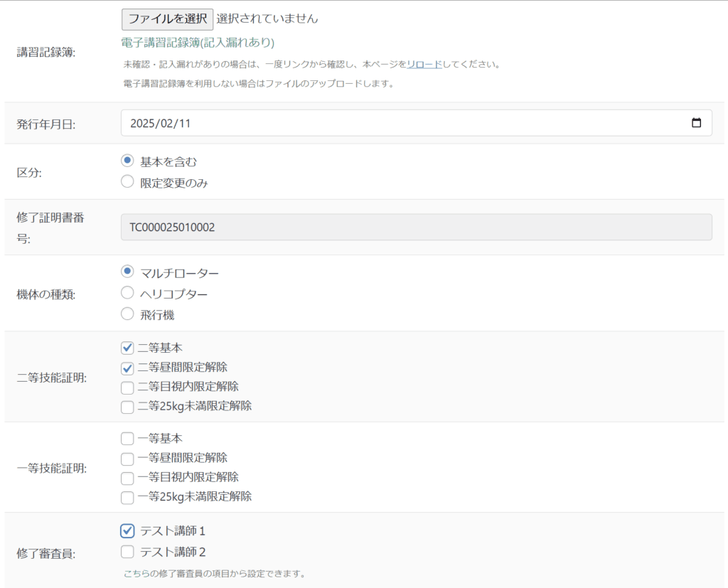Choose 飛行機 as aircraft type
The image size is (728, 588).
pyautogui.click(x=128, y=314)
